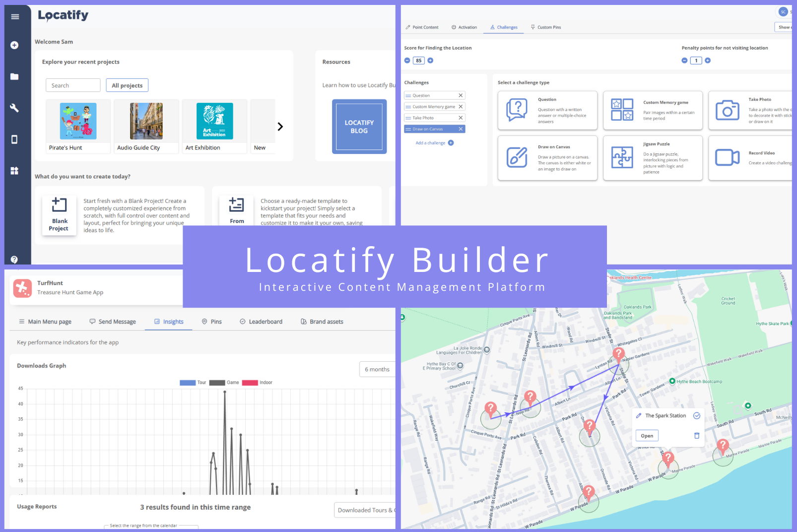Delete The Spark Station pin via trash icon

pos(696,436)
